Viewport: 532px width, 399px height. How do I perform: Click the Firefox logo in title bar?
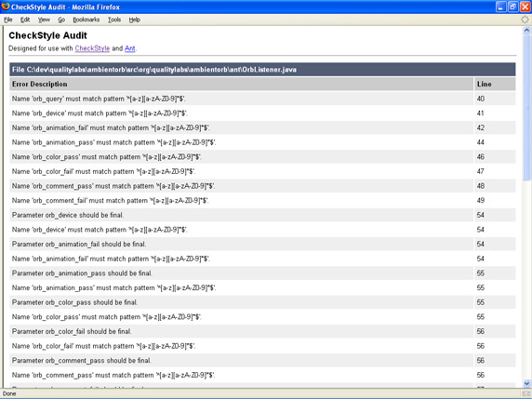[6, 7]
